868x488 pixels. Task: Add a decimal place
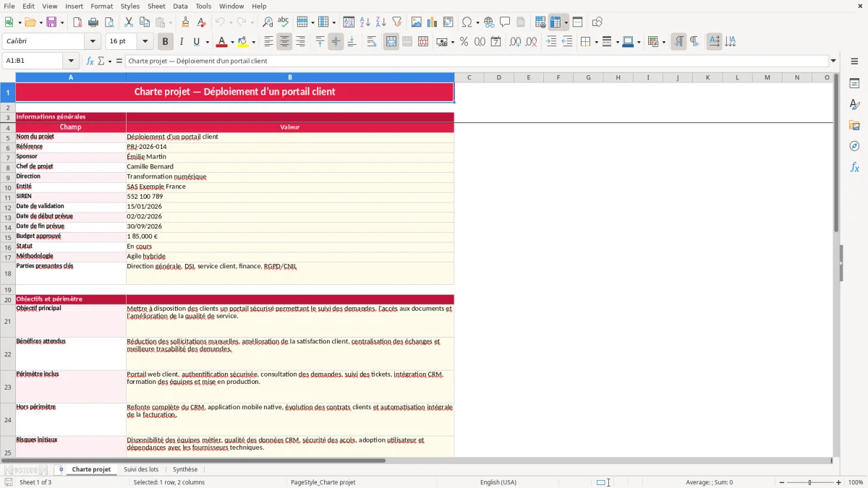click(515, 42)
